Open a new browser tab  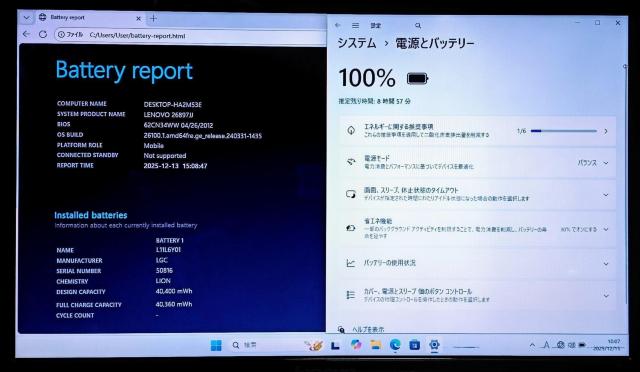tap(153, 18)
